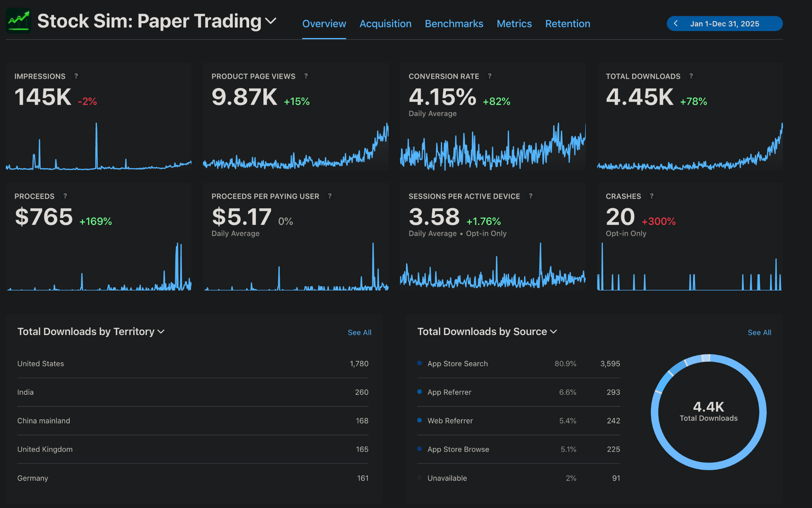Click the Total Downloads help icon
Image resolution: width=812 pixels, height=508 pixels.
691,76
